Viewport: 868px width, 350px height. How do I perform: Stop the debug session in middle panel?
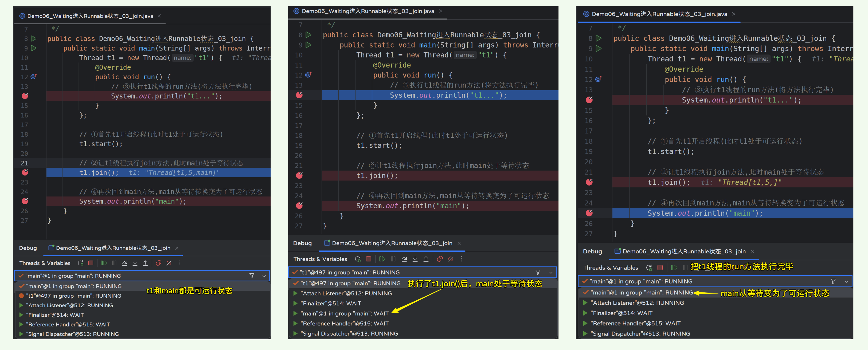coord(369,259)
